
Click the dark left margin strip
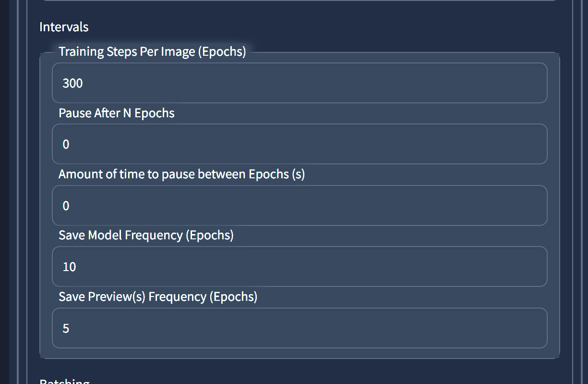click(4, 192)
